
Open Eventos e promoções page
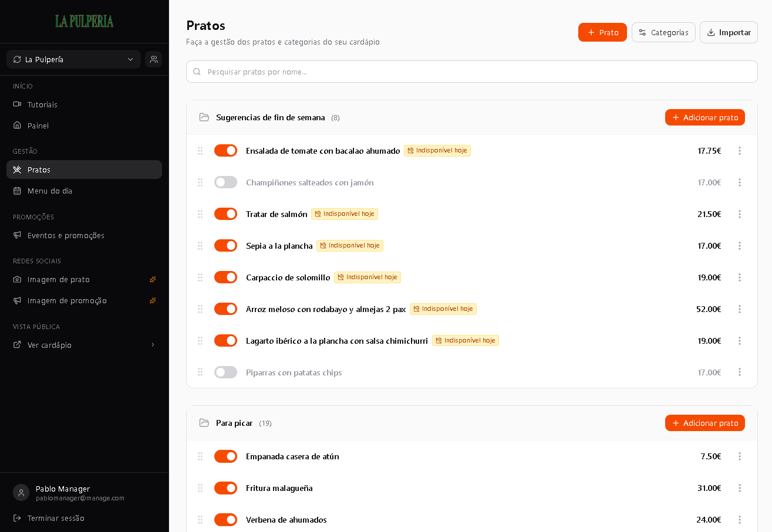point(84,235)
